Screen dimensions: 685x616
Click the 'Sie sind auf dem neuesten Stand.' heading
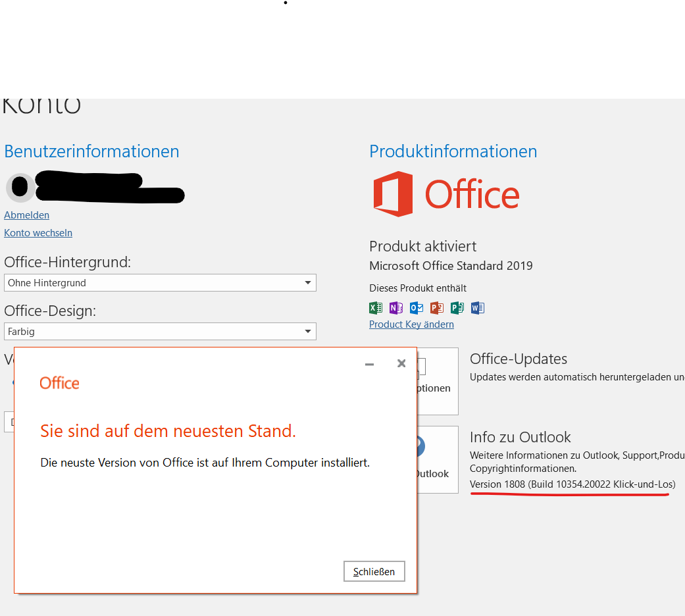168,431
